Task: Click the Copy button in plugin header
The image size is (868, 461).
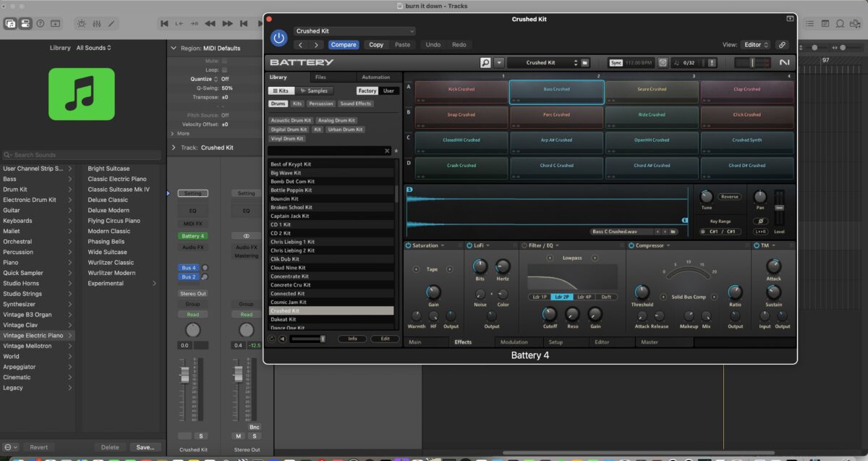Action: [x=376, y=45]
